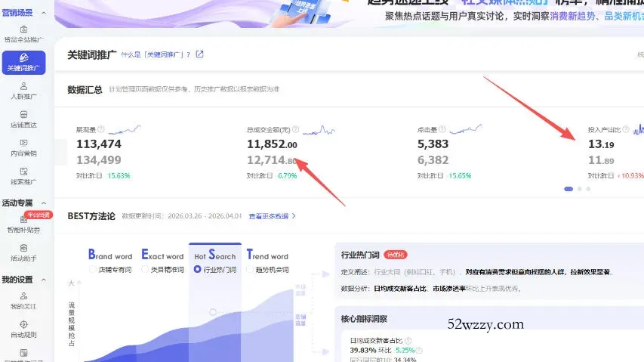
Task: Click the help icon next to 点击量
Action: 442,129
